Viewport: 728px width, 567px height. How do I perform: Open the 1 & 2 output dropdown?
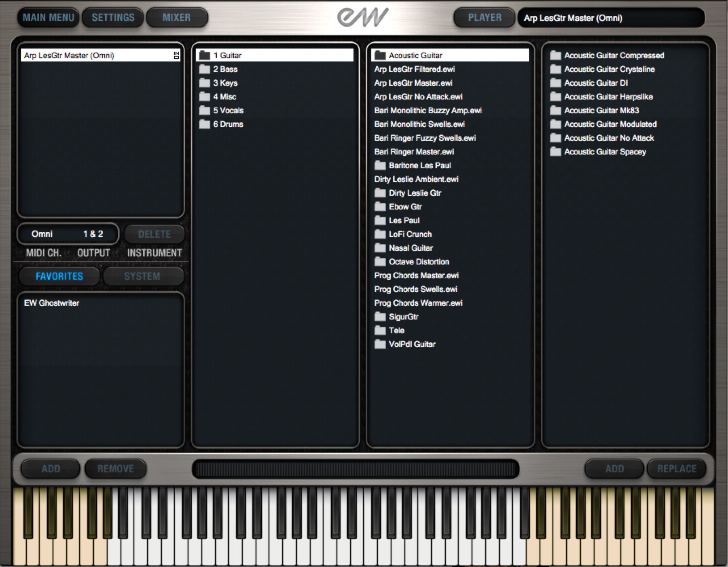coord(93,234)
